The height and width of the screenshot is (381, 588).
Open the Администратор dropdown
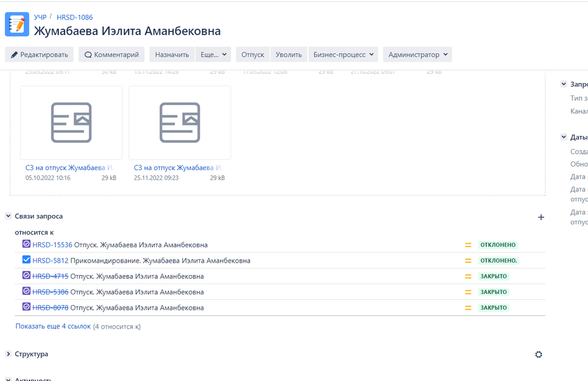click(417, 54)
